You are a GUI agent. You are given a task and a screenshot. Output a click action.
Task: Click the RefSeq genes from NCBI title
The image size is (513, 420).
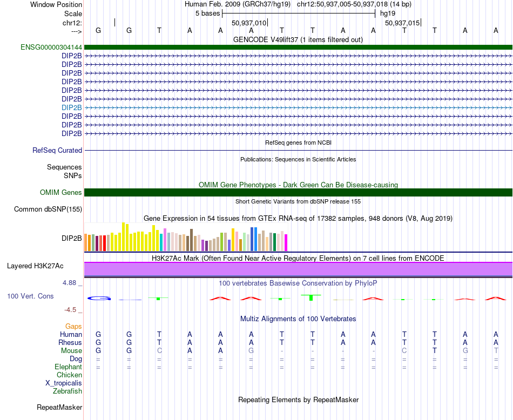point(299,143)
